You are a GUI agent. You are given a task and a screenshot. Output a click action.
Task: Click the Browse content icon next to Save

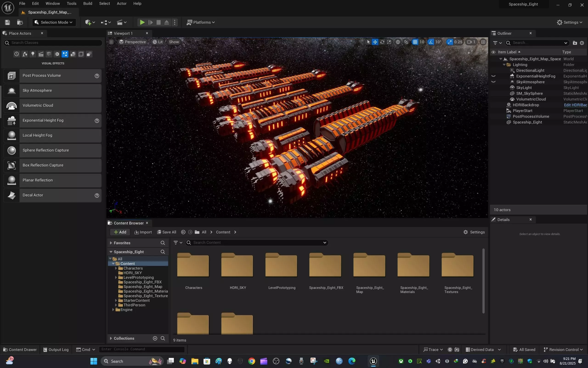click(20, 22)
